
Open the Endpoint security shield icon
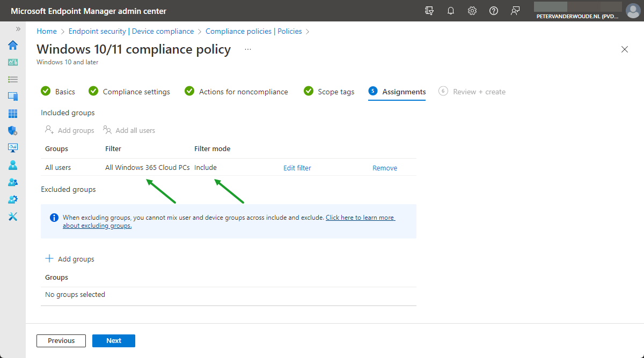coord(13,131)
